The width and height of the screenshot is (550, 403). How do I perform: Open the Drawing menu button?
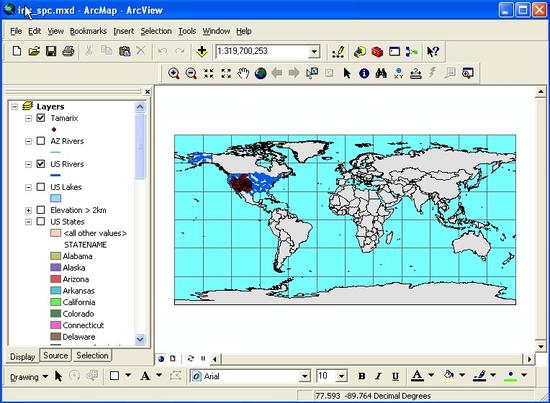pyautogui.click(x=29, y=377)
